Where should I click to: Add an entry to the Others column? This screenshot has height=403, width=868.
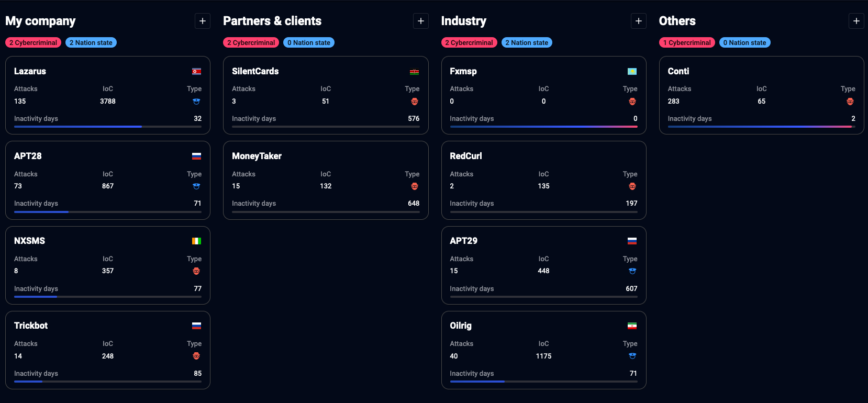point(856,21)
